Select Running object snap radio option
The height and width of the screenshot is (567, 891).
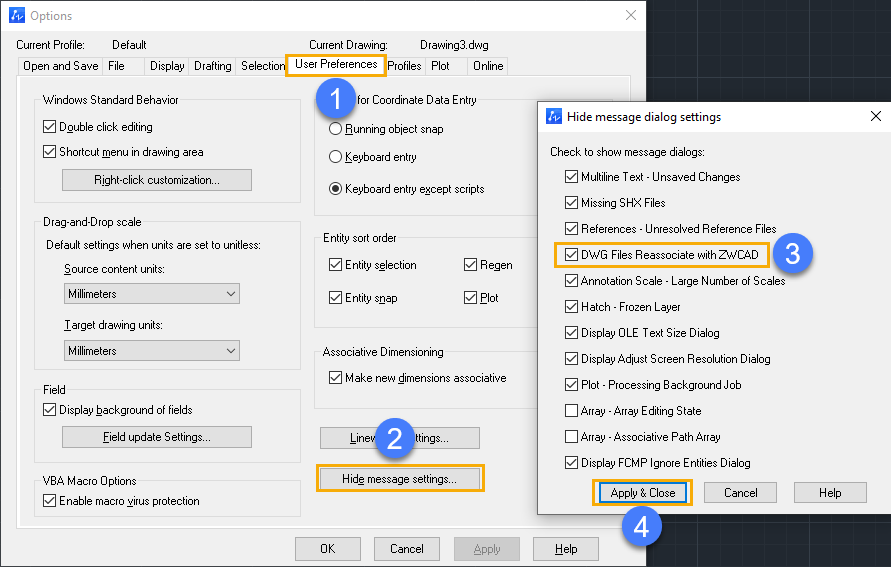[x=335, y=129]
